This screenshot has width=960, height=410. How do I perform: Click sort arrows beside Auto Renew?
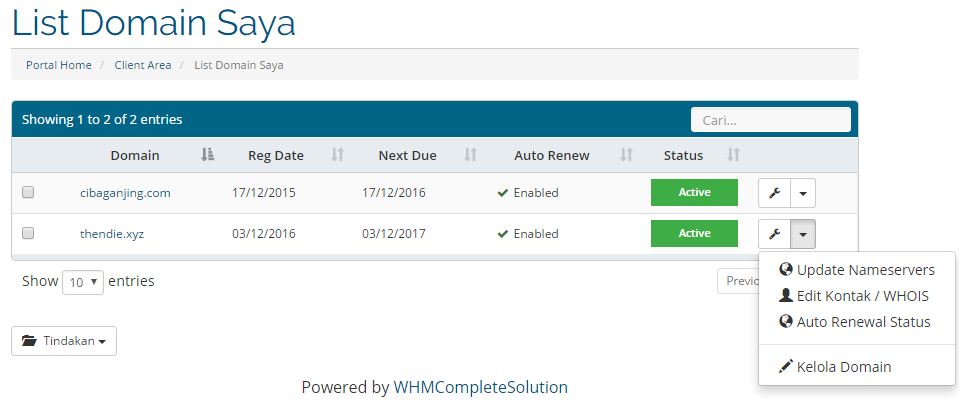tap(627, 155)
